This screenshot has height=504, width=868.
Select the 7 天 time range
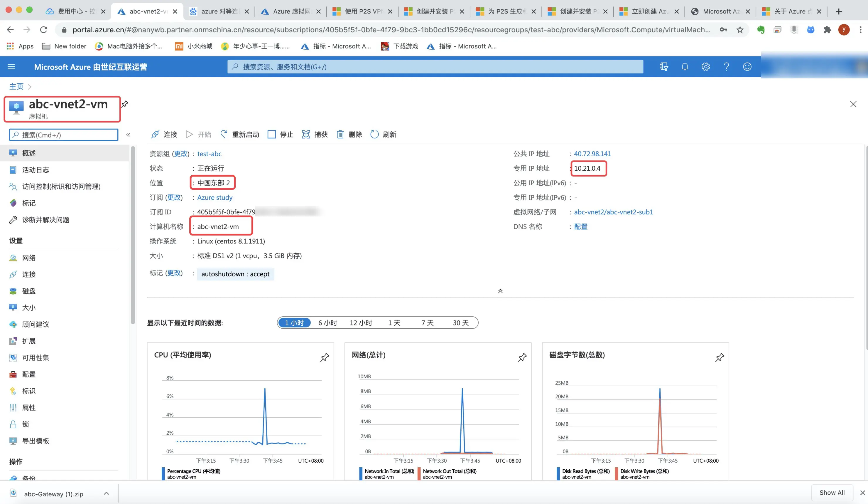[428, 323]
